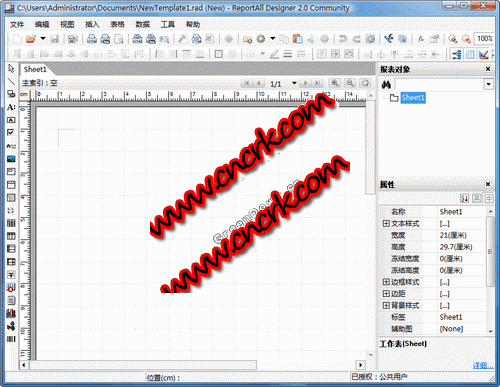Click the first printer icon
Screen dimensions: 500x387
point(92,39)
